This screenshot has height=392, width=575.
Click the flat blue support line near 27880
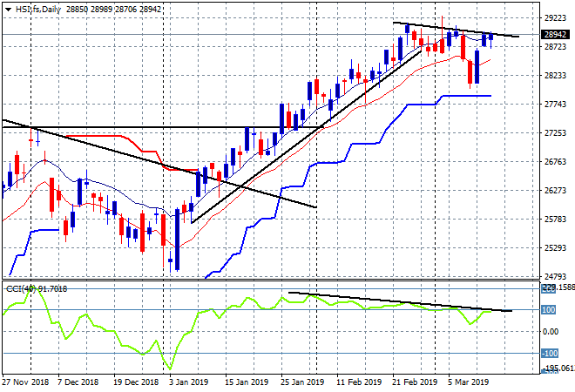467,96
